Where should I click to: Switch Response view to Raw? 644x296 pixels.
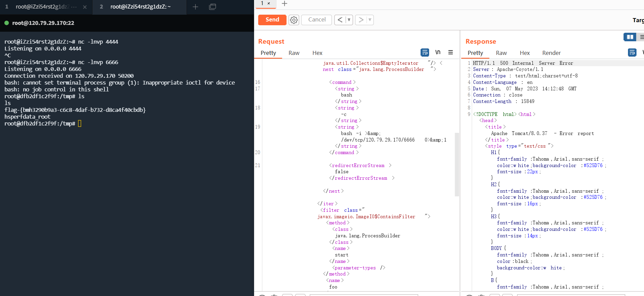pyautogui.click(x=501, y=53)
